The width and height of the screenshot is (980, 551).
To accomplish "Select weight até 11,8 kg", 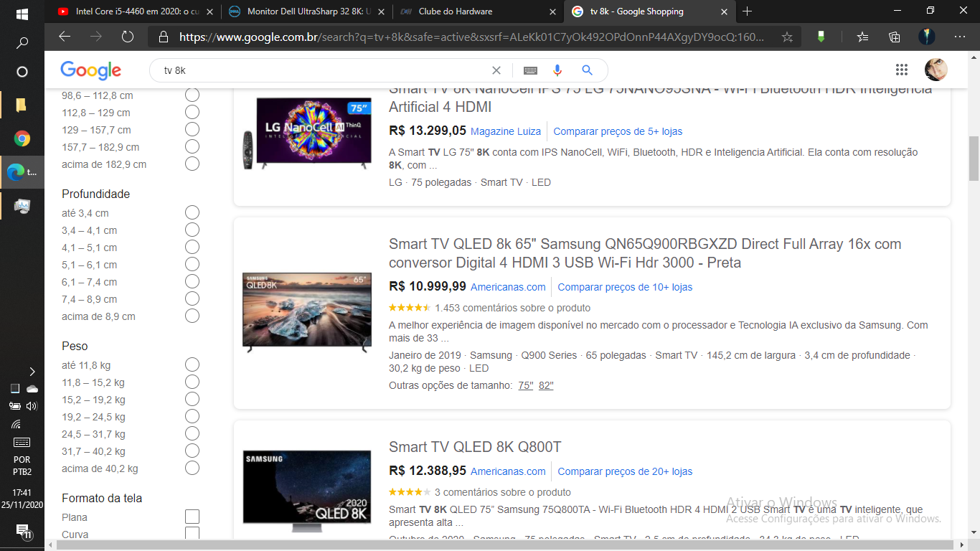I will click(x=192, y=365).
